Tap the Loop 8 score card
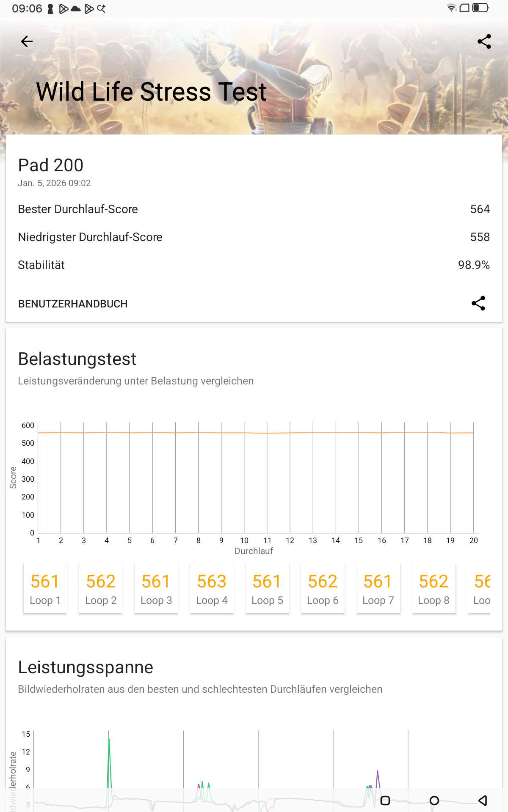Viewport: 508px width, 812px height. 433,588
